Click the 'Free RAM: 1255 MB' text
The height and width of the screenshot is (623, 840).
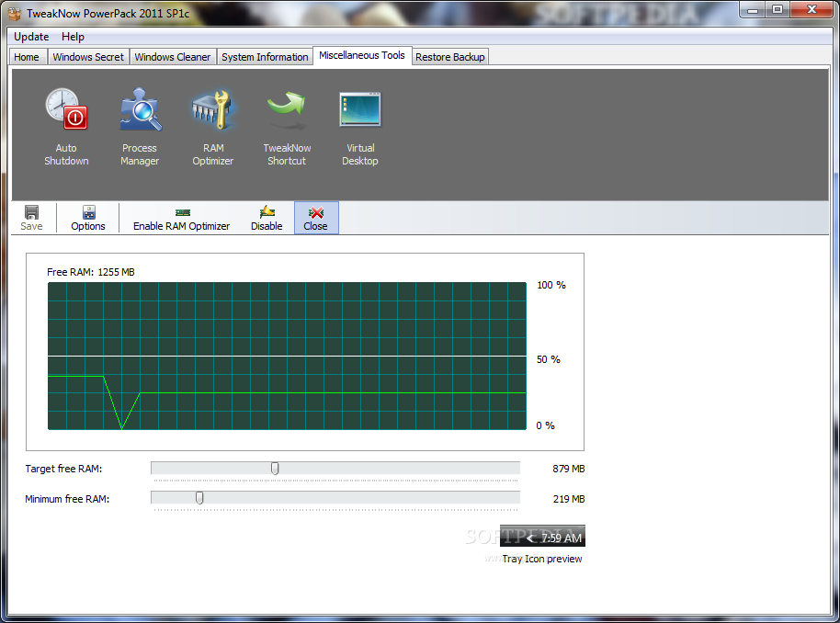click(91, 272)
